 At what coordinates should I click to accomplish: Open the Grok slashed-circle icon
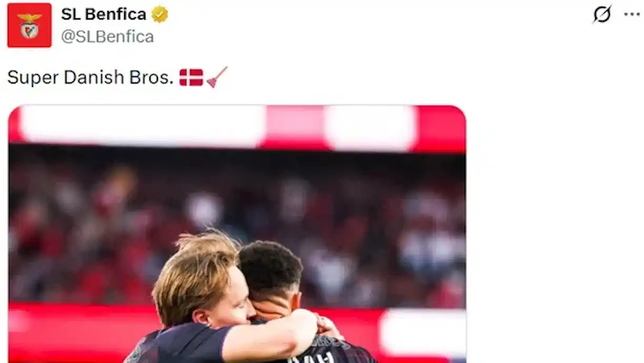pos(602,14)
